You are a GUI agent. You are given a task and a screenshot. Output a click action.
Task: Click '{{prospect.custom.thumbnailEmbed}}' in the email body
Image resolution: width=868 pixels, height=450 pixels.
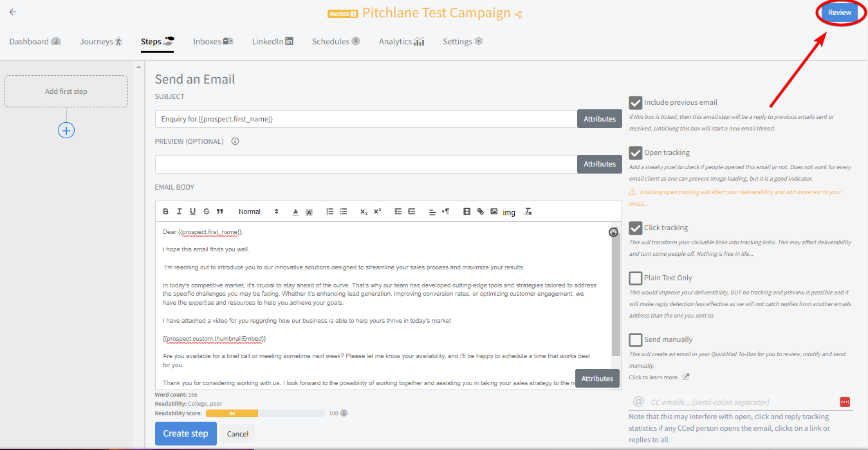point(214,338)
